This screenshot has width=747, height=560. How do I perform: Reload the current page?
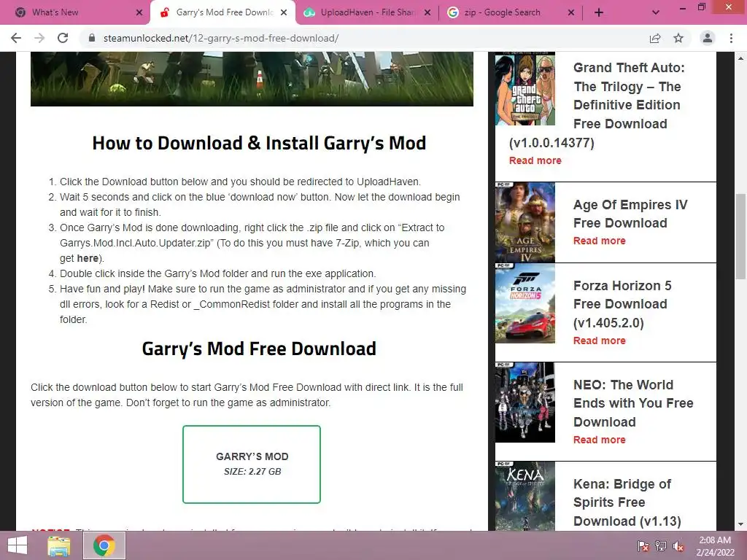click(x=63, y=38)
